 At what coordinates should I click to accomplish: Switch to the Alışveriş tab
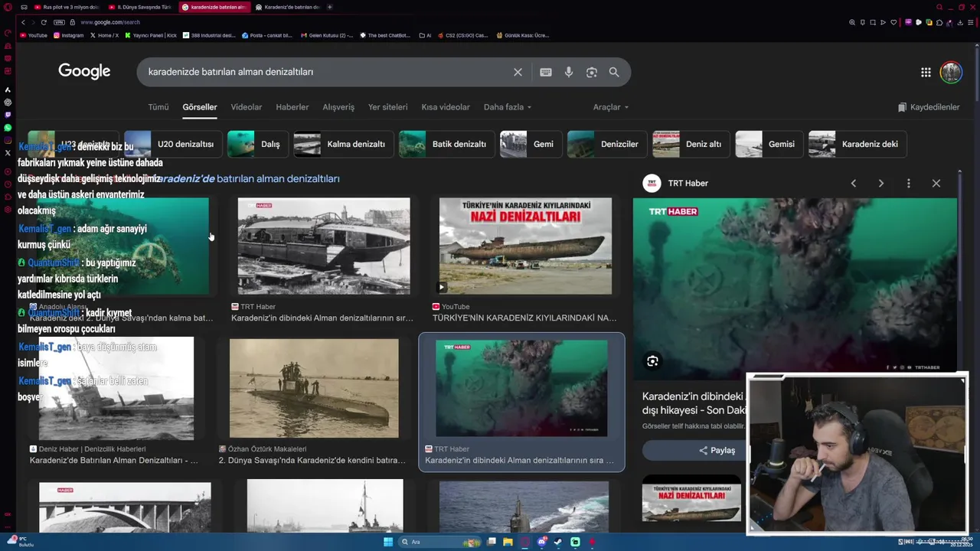[338, 107]
